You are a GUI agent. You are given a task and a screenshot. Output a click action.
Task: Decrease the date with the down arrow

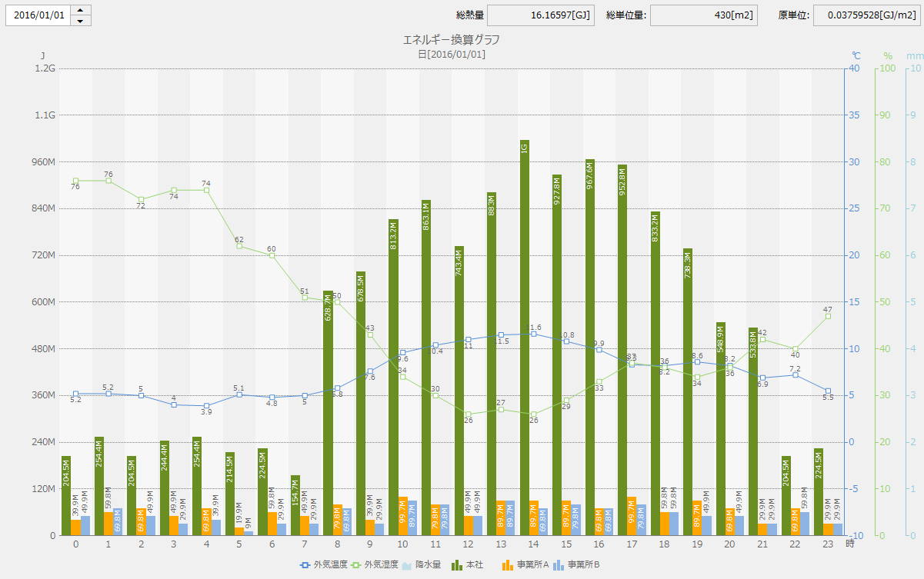click(81, 21)
